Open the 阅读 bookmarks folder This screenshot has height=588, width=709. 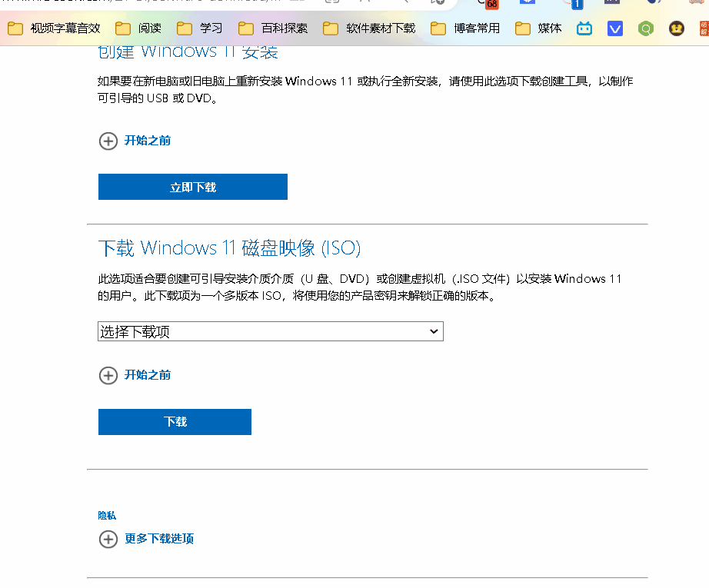(142, 28)
